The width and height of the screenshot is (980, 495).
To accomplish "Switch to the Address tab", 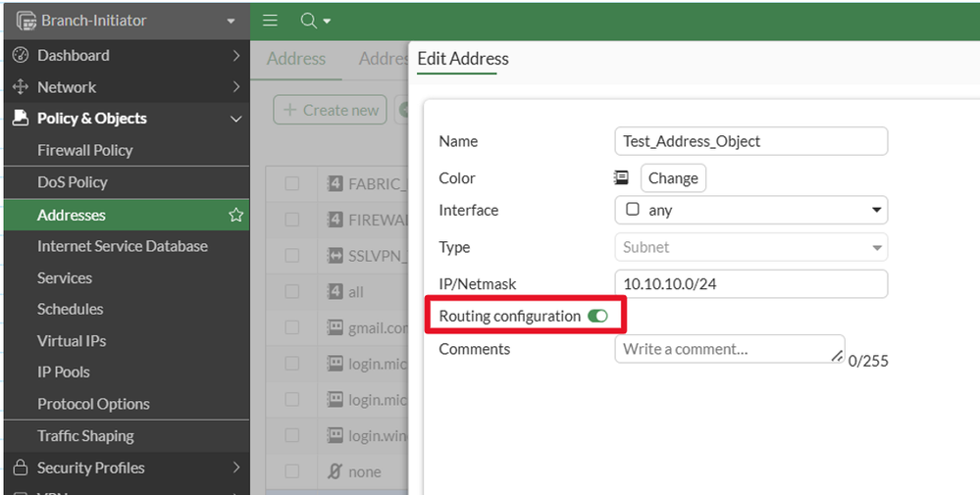I will point(296,59).
